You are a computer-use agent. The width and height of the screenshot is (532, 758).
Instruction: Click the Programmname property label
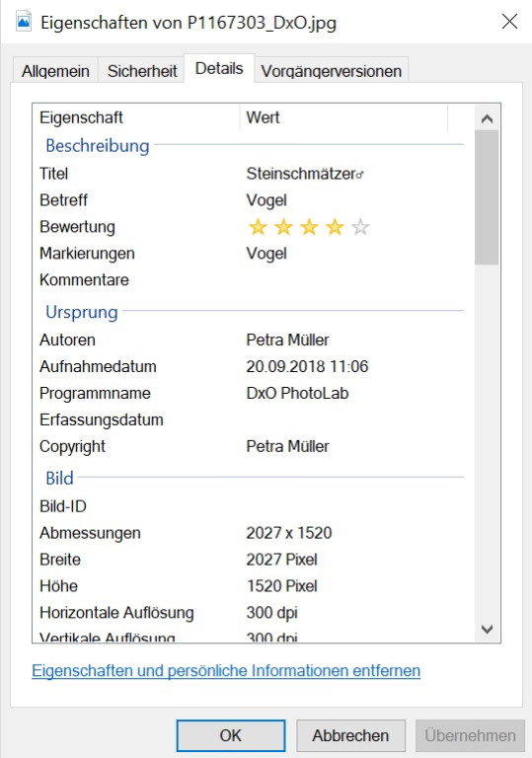pyautogui.click(x=95, y=393)
